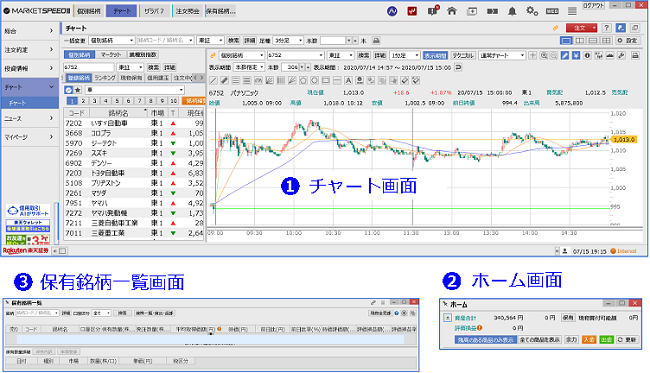
Task: Toggle 全ての商品を表示 in Home window
Action: tap(540, 339)
